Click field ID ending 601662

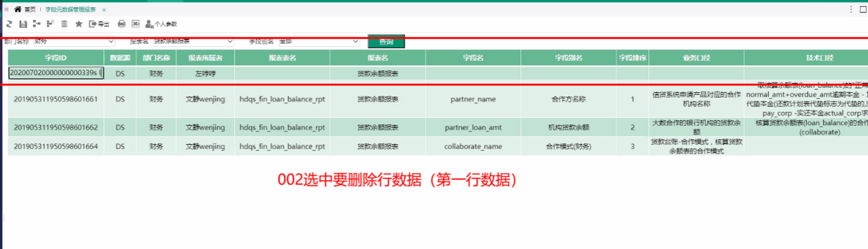pyautogui.click(x=56, y=127)
